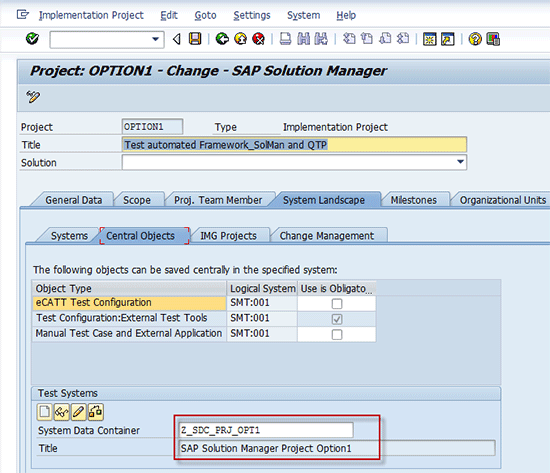Toggle obligatory checkbox for eCATT Test Configuration
The width and height of the screenshot is (550, 473).
337,303
